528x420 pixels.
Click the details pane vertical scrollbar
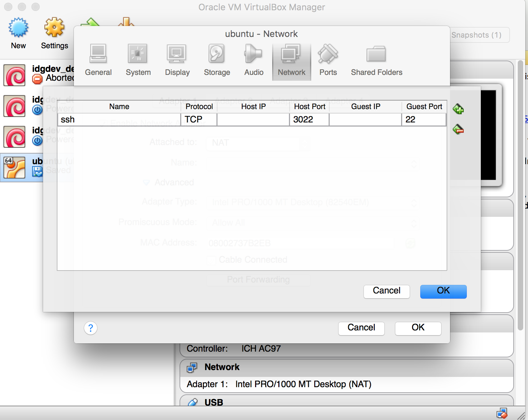(x=520, y=195)
